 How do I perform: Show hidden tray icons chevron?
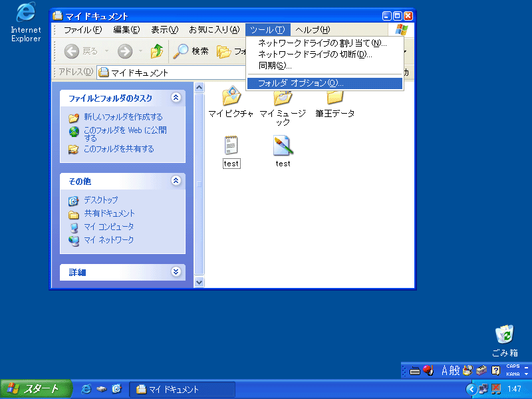tap(471, 389)
